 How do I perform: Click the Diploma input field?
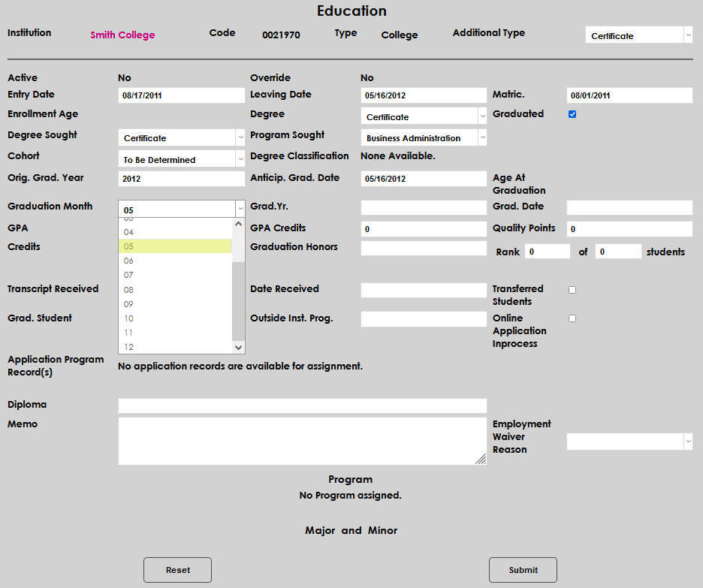tap(302, 406)
